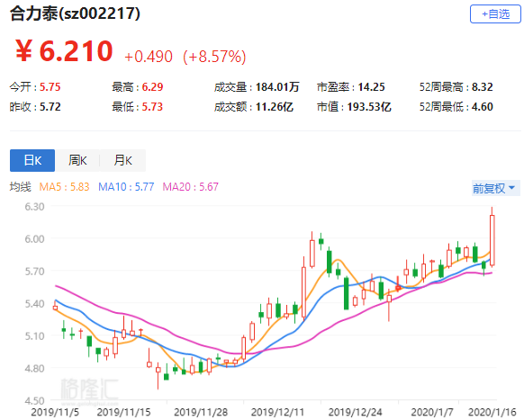Viewport: 524px width, 420px height.
Task: Click the 2020/1/7 date axis label
Action: click(432, 412)
